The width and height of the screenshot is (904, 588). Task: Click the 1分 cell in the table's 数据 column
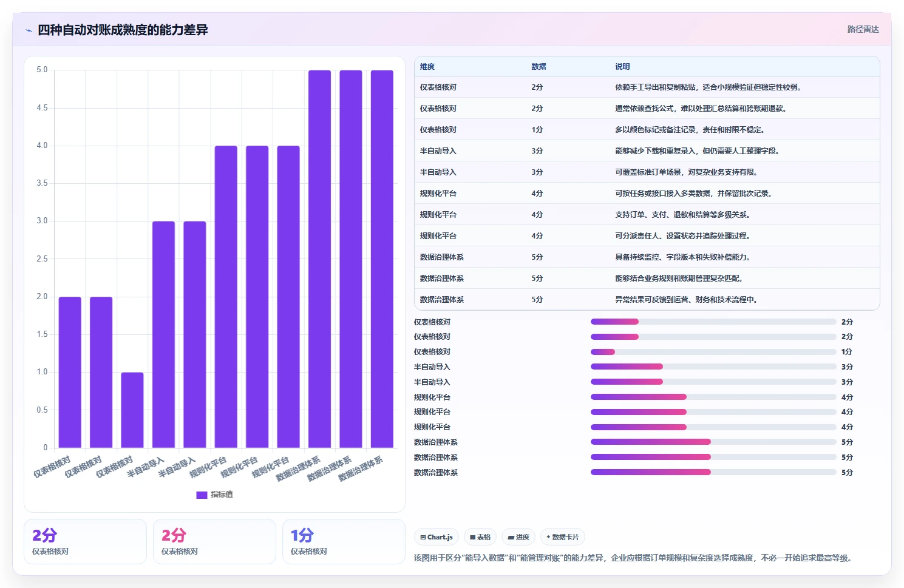click(537, 130)
